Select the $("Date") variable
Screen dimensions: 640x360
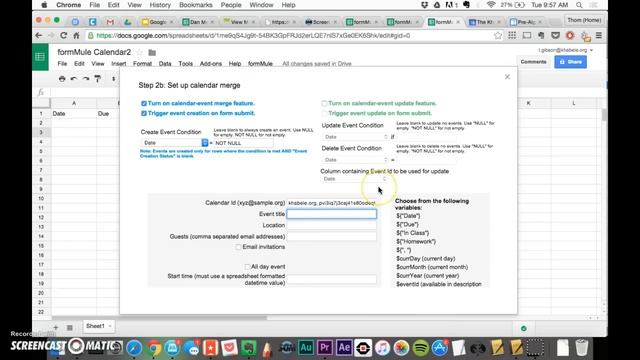408,216
